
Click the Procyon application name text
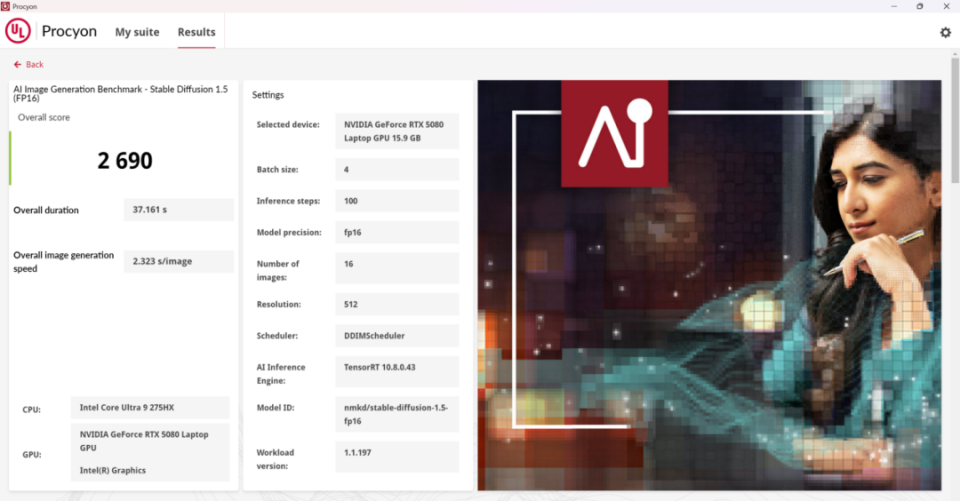tap(69, 31)
